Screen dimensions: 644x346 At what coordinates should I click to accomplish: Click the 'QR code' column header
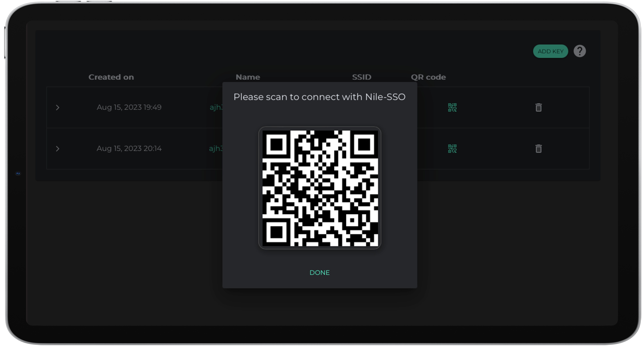tap(428, 77)
